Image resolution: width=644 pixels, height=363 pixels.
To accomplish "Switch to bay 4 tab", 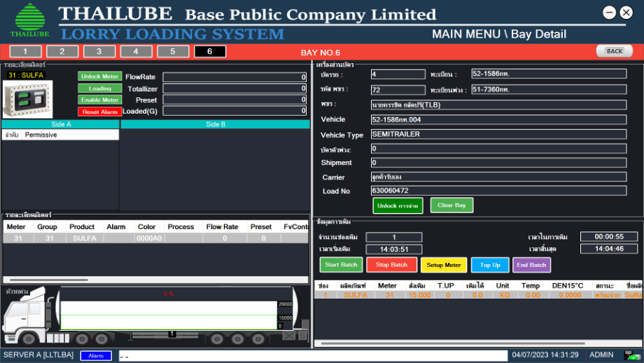I will 136,51.
